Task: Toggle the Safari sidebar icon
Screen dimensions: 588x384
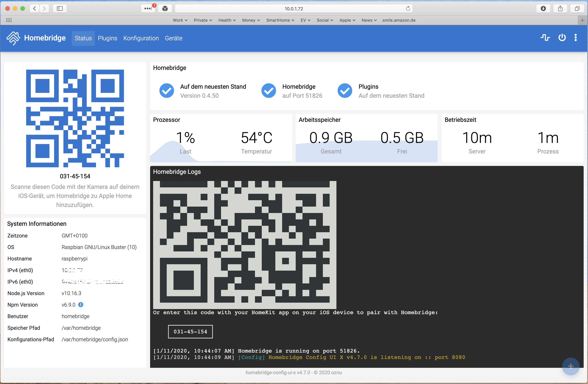Action: point(60,9)
